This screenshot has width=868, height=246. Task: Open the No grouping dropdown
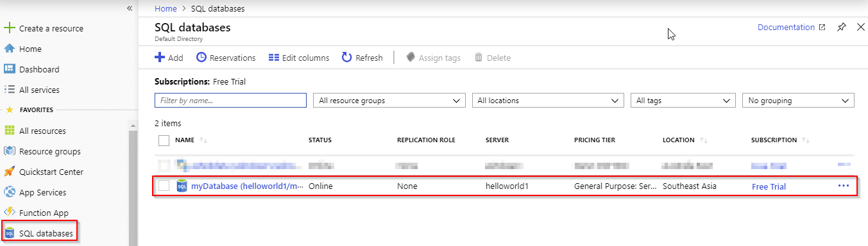(x=798, y=101)
